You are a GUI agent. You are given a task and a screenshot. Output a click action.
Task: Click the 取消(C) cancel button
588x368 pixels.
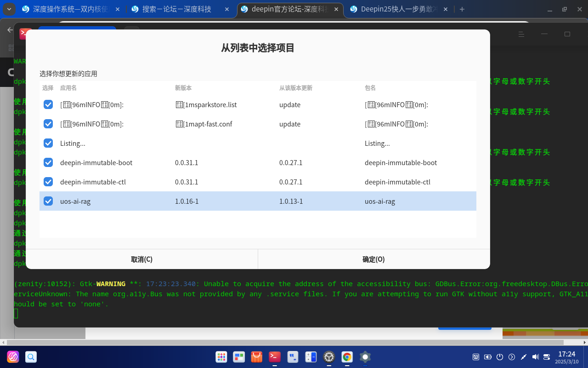141,259
